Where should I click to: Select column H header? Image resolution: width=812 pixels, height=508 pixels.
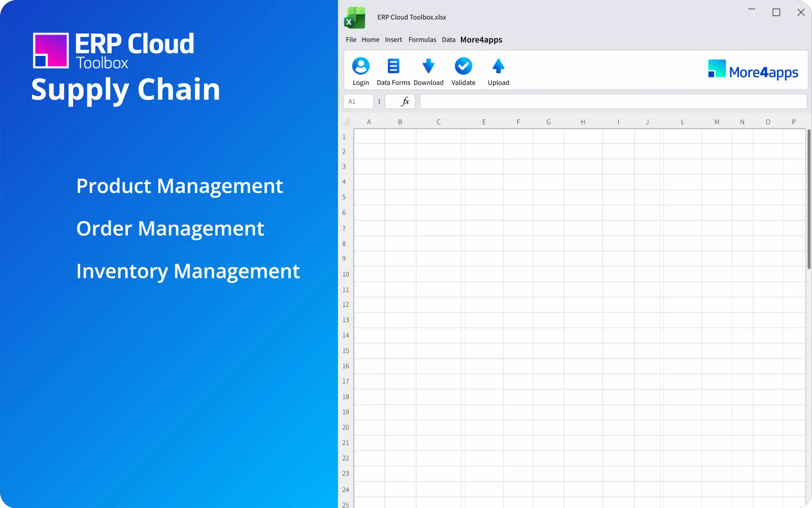pyautogui.click(x=583, y=122)
